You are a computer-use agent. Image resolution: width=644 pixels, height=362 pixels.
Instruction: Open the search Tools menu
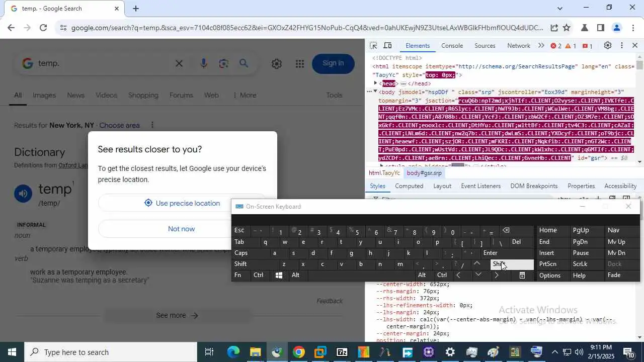click(334, 95)
